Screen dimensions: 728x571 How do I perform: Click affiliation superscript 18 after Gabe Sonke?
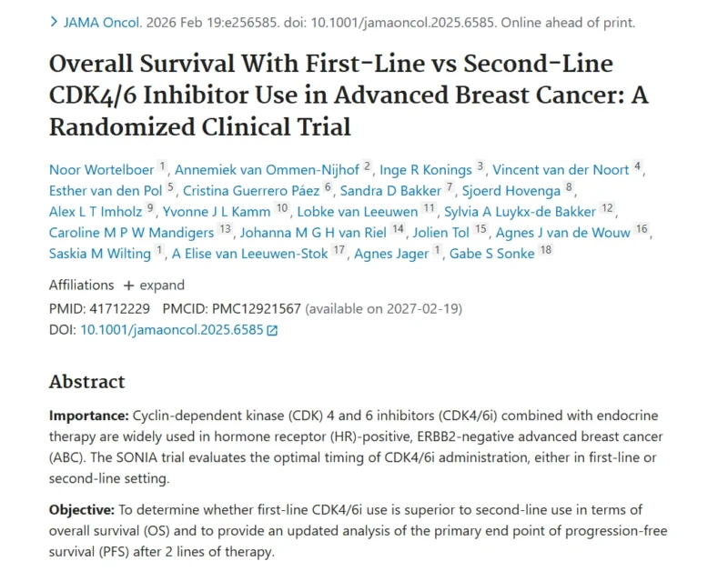(545, 251)
